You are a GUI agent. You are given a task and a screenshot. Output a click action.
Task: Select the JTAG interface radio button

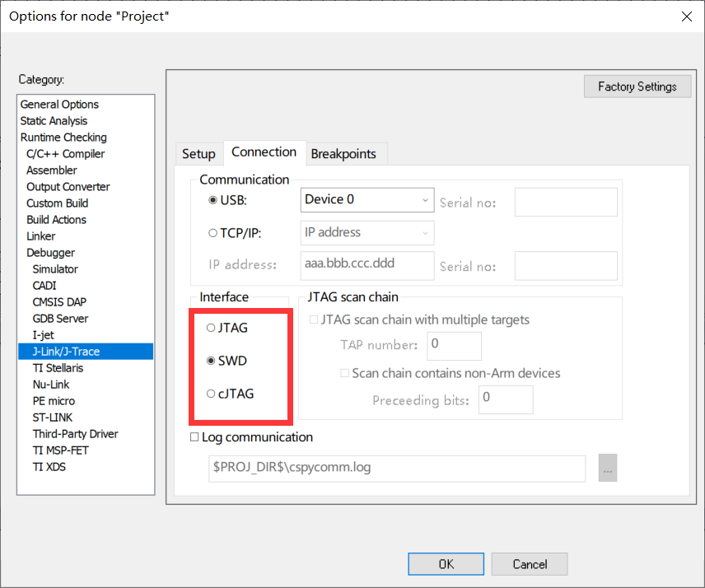pos(211,328)
